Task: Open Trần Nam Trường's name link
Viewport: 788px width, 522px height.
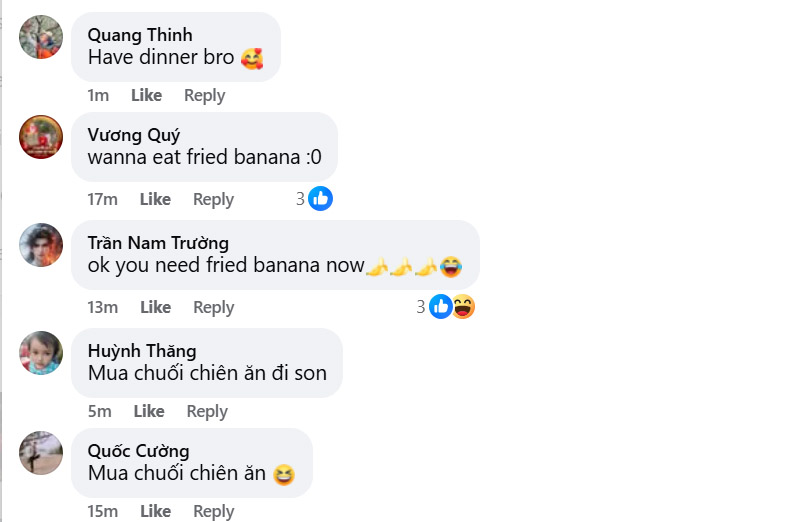Action: (x=158, y=242)
